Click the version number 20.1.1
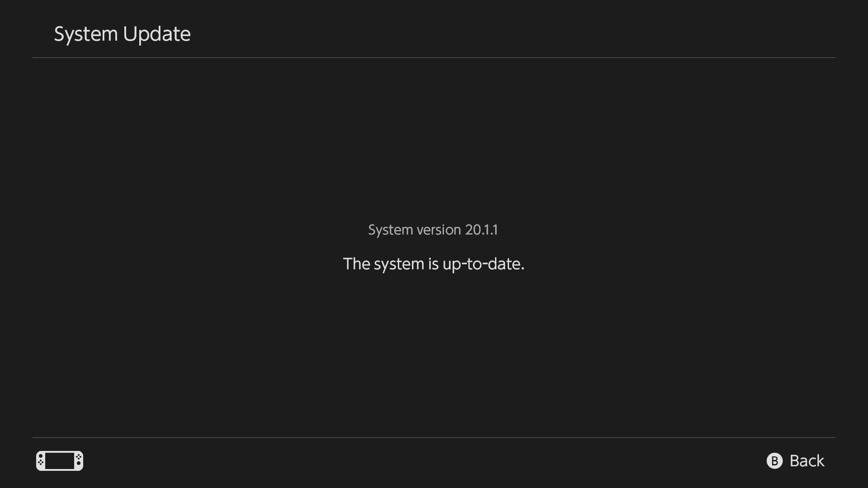This screenshot has height=488, width=868. point(481,230)
